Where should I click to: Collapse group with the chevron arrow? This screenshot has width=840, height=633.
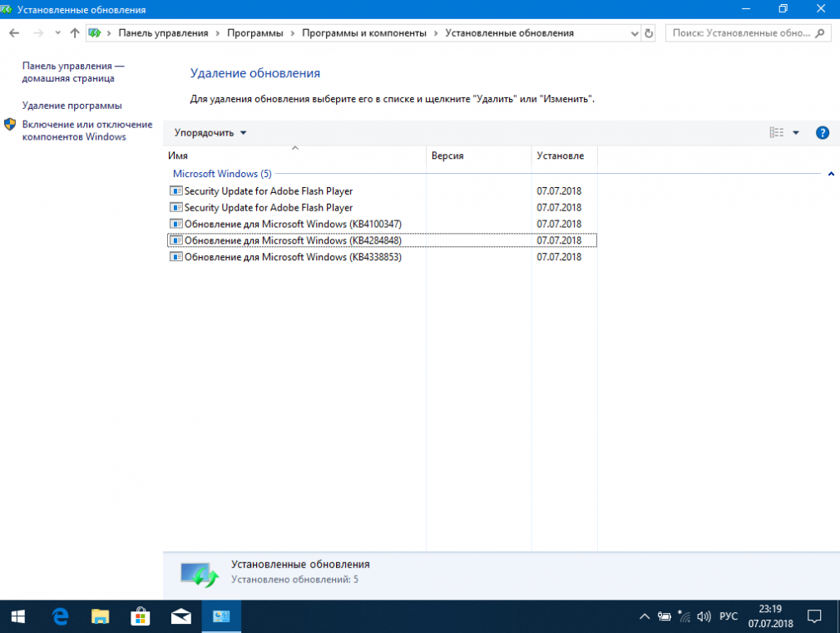(x=831, y=174)
